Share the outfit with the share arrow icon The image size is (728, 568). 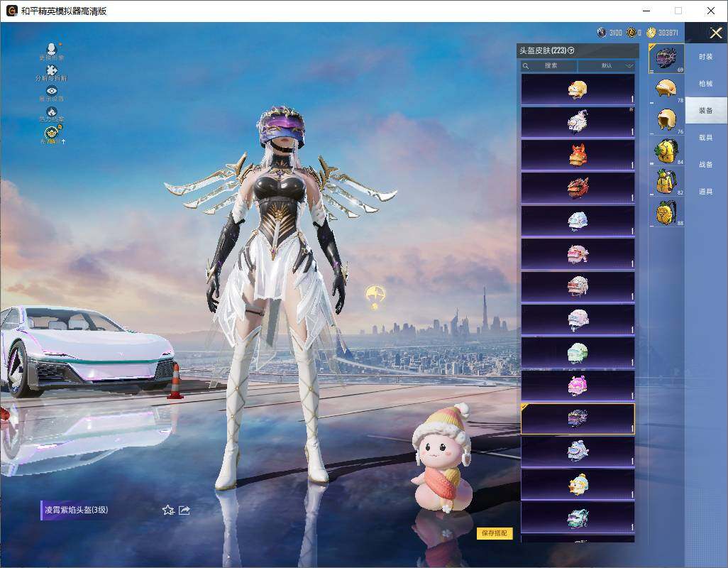pyautogui.click(x=184, y=510)
